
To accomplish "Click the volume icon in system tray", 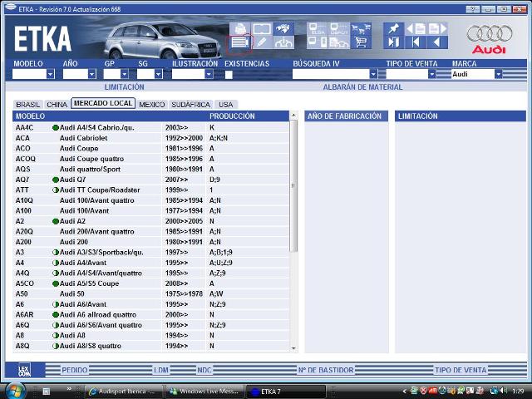I will 504,391.
